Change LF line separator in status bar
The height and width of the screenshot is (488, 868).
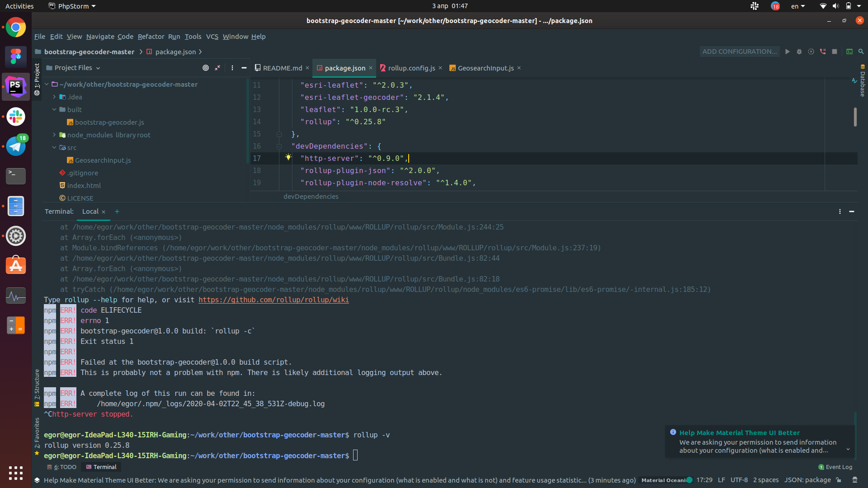click(x=722, y=480)
